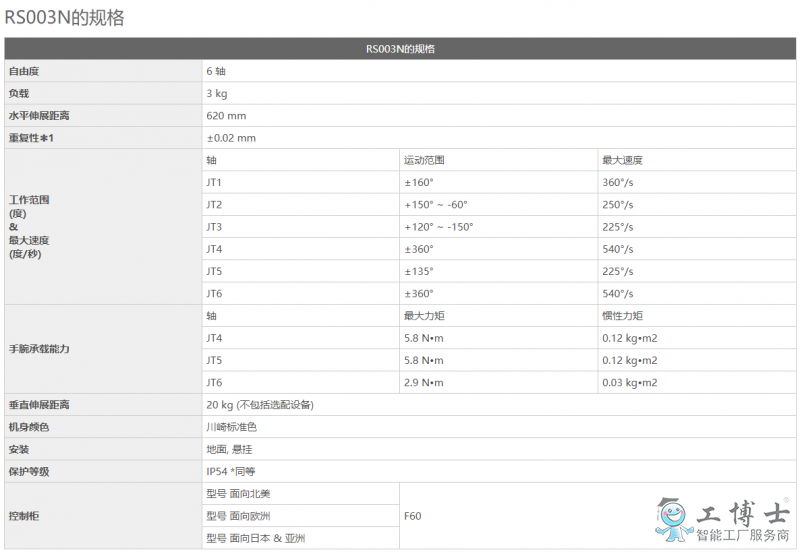Viewport: 800px width, 552px height.
Task: Select the 自由度 row label
Action: coord(30,71)
